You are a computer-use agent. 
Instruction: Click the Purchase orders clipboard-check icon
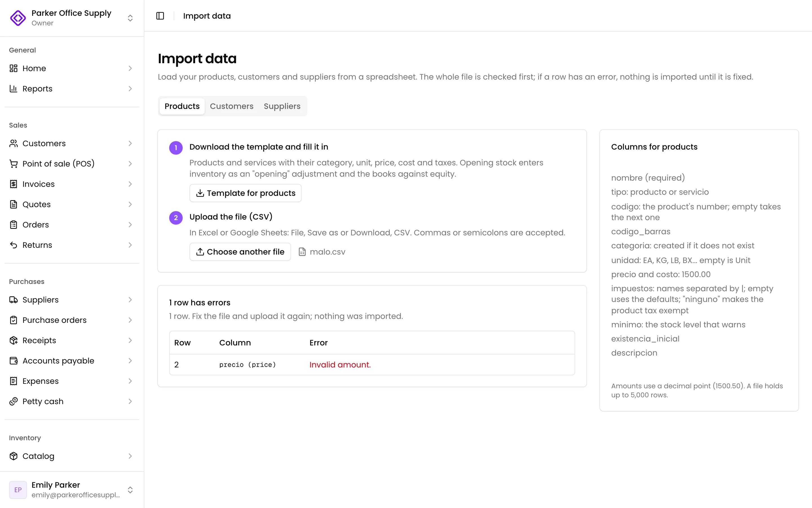point(14,320)
